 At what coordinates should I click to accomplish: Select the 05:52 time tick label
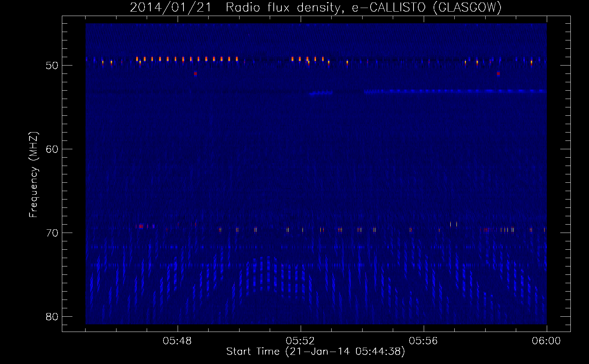click(x=300, y=341)
